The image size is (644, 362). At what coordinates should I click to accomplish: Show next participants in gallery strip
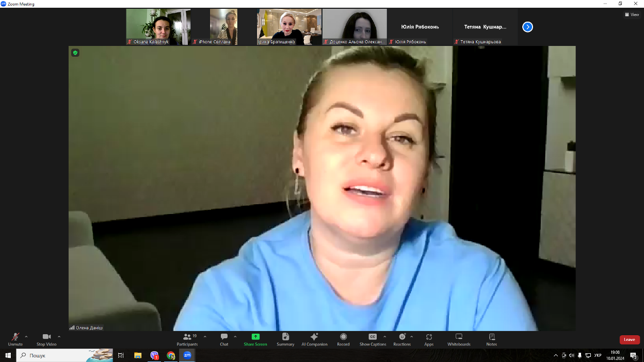[527, 27]
